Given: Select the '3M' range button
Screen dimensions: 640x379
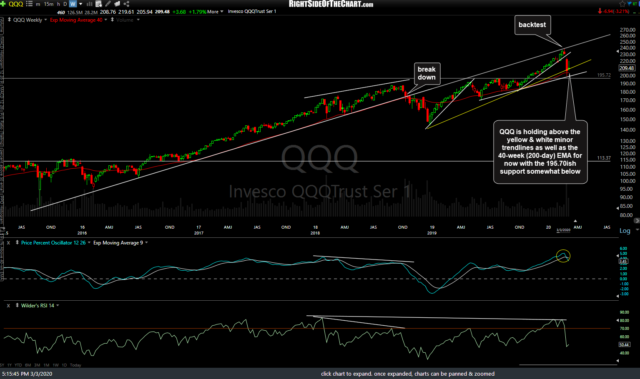Looking at the screenshot, I should [37, 365].
